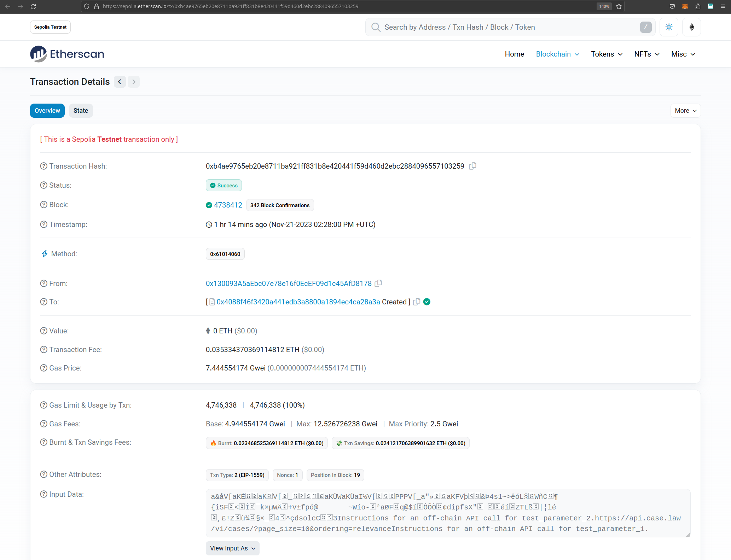The image size is (731, 560).
Task: Copy the created contract address
Action: 417,302
